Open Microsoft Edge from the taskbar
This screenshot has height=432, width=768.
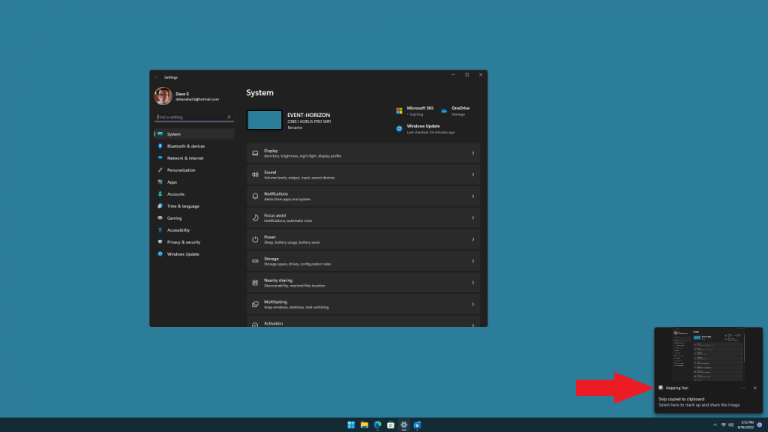point(378,425)
